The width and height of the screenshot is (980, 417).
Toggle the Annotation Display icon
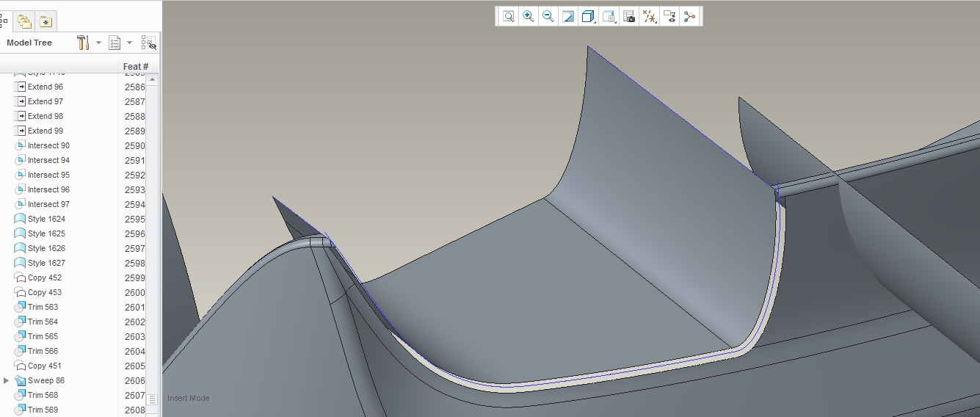point(669,17)
